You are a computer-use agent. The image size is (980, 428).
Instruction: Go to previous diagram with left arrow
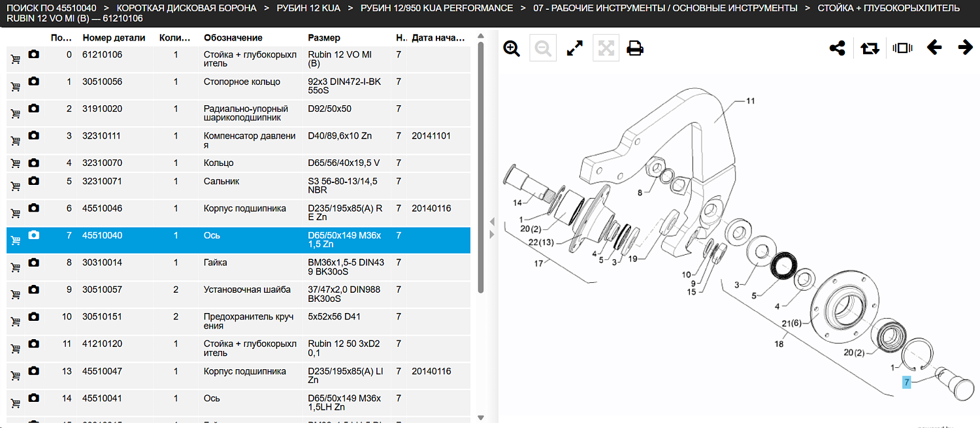point(934,48)
